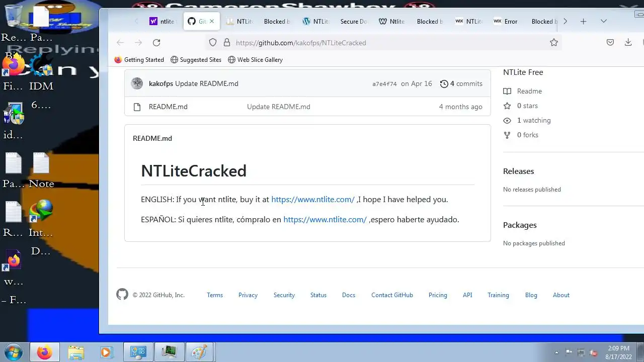Open the Privacy footer link

pyautogui.click(x=248, y=295)
